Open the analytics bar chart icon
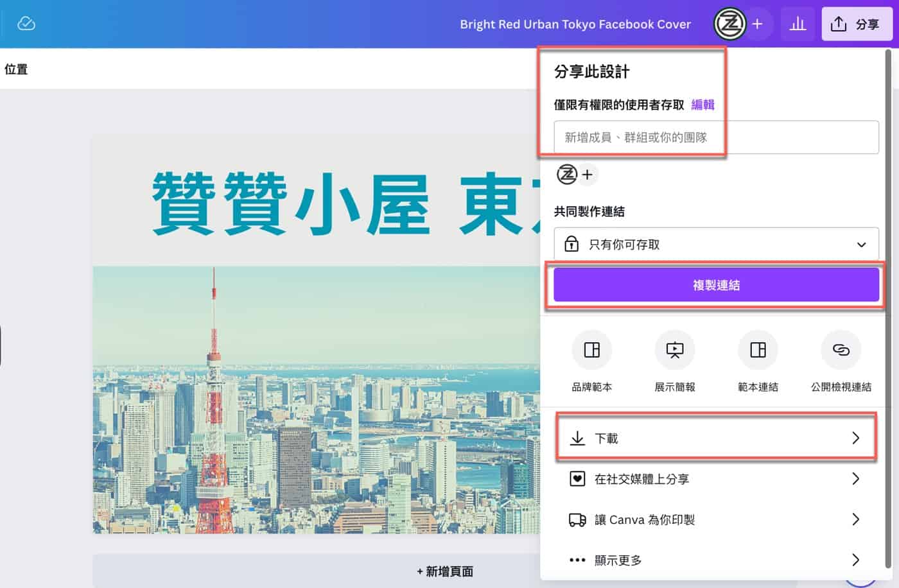The image size is (899, 588). pos(798,24)
